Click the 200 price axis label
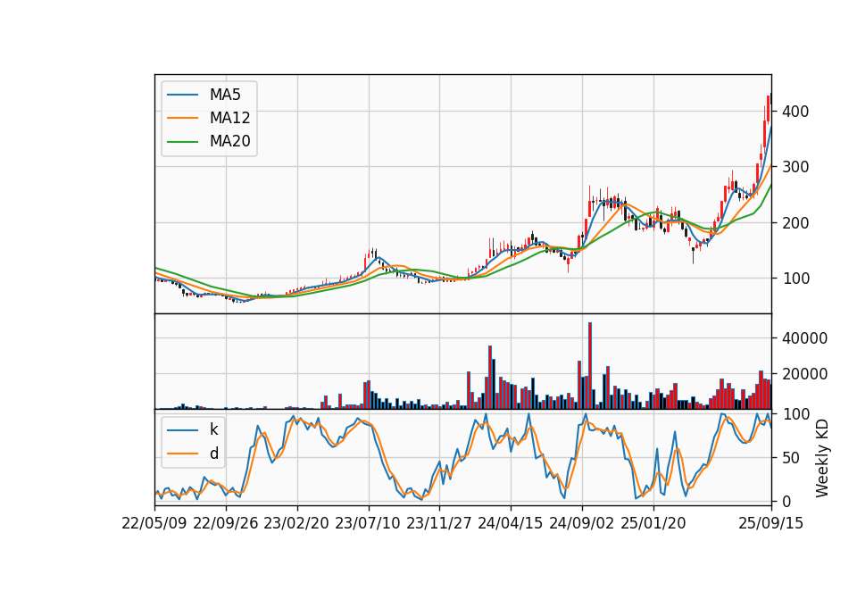Image resolution: width=857 pixels, height=616 pixels. coord(795,223)
